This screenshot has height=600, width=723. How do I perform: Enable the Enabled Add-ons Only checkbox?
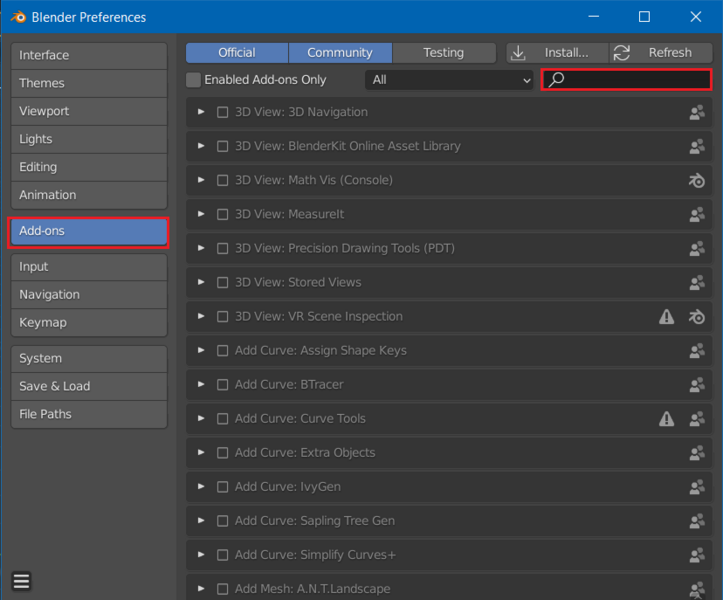tap(194, 80)
